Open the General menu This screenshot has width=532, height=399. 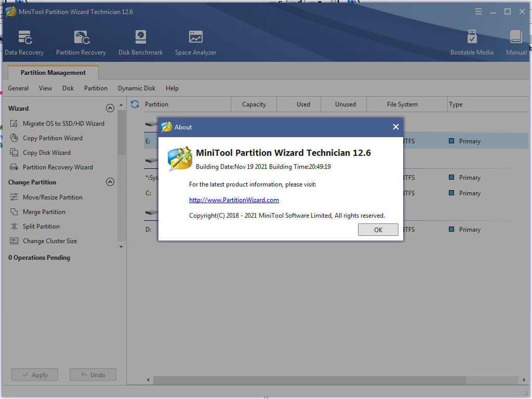click(18, 88)
